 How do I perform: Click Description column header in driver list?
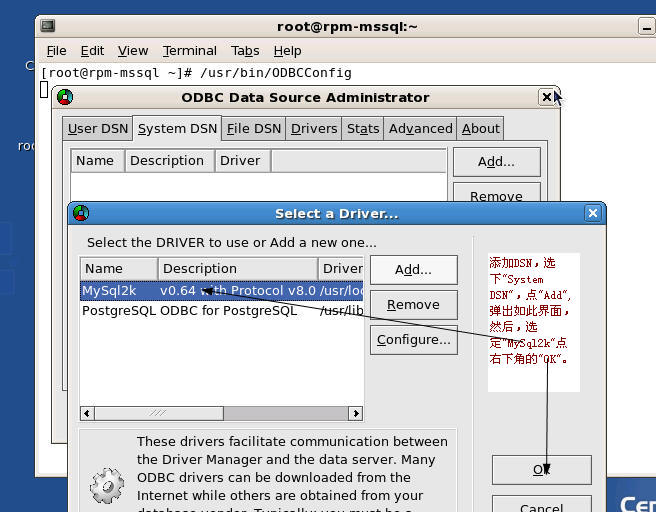(x=238, y=269)
